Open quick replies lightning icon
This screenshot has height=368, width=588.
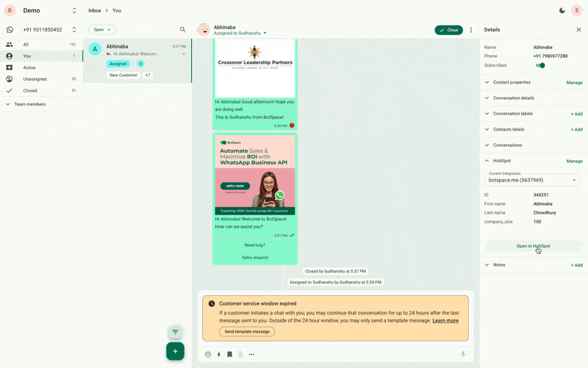218,354
